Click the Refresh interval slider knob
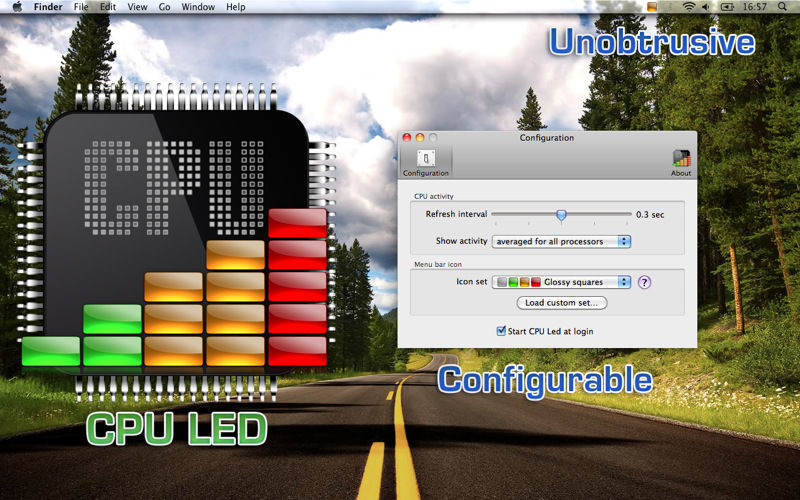The image size is (800, 500). click(561, 215)
